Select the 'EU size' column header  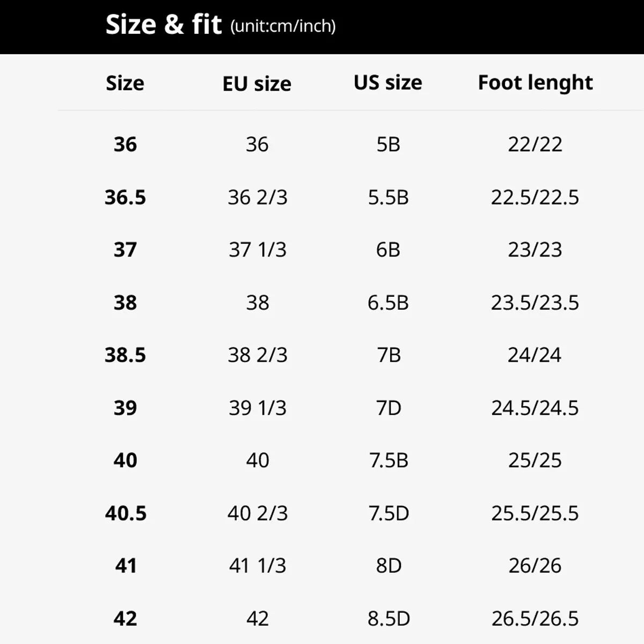[257, 84]
